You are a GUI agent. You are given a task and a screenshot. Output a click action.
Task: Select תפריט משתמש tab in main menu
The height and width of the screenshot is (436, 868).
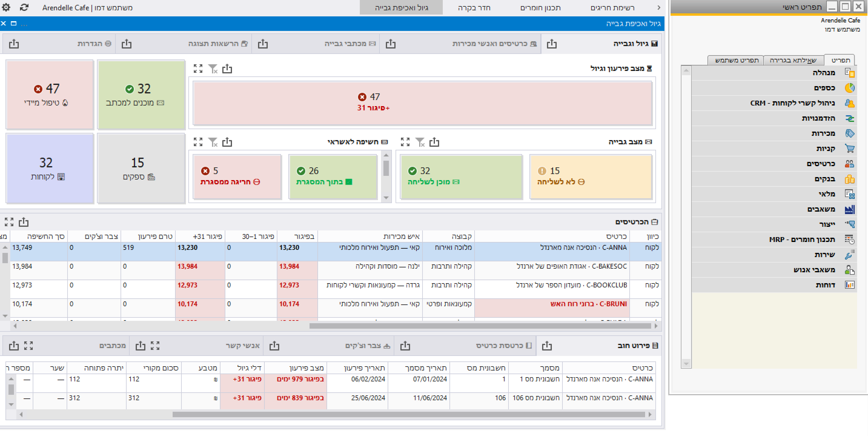pos(737,60)
